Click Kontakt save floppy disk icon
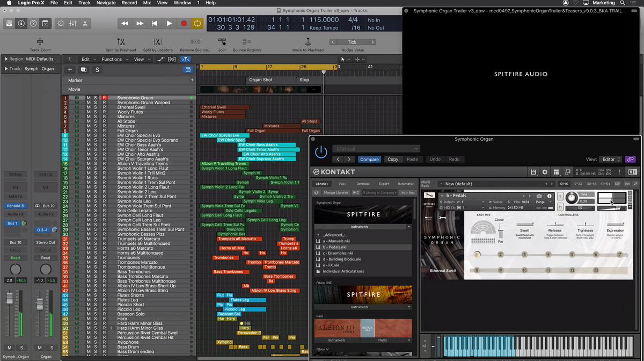 (x=533, y=172)
